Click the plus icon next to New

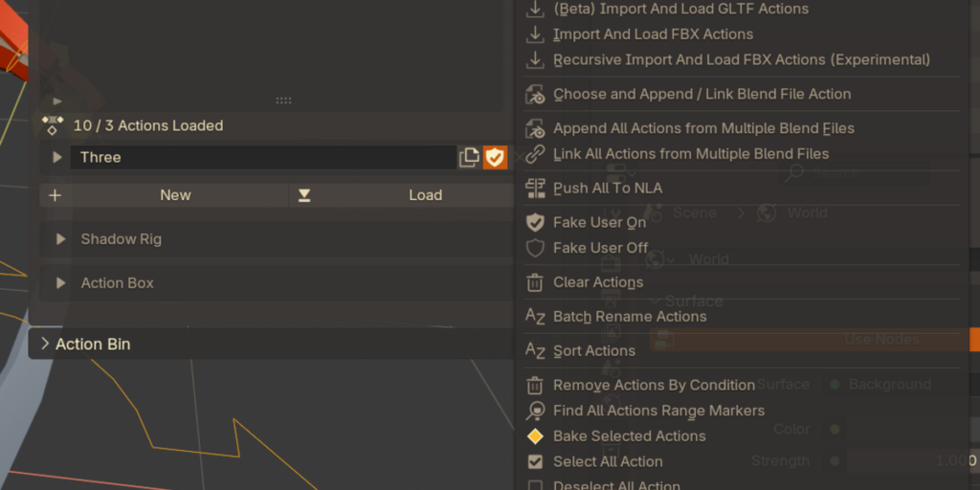(55, 195)
